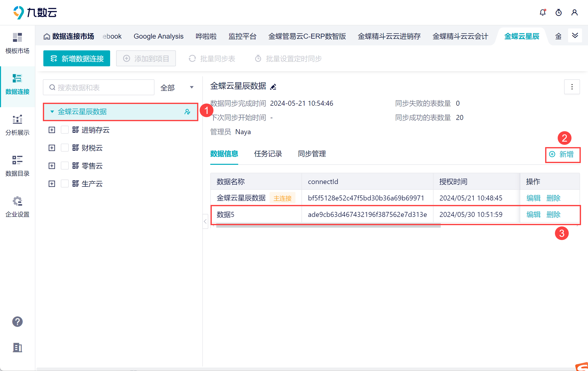Open the 全部 filter dropdown
This screenshot has width=588, height=371.
tap(177, 88)
